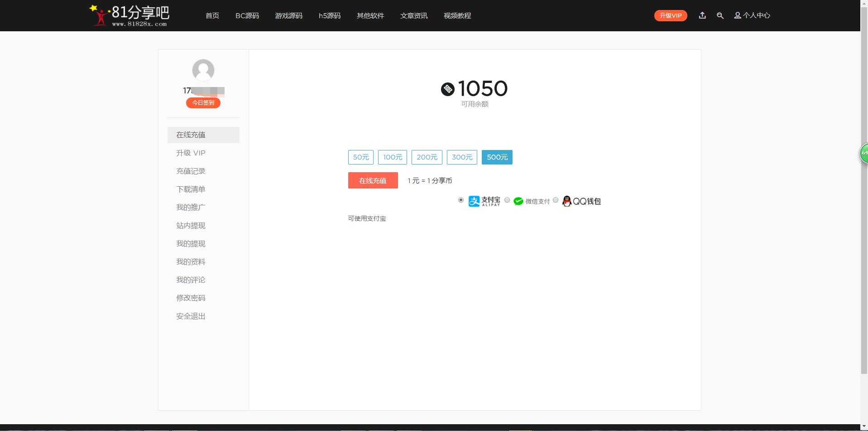Click the green floating badge at right edge
Viewport: 868px width, 431px height.
(864, 153)
